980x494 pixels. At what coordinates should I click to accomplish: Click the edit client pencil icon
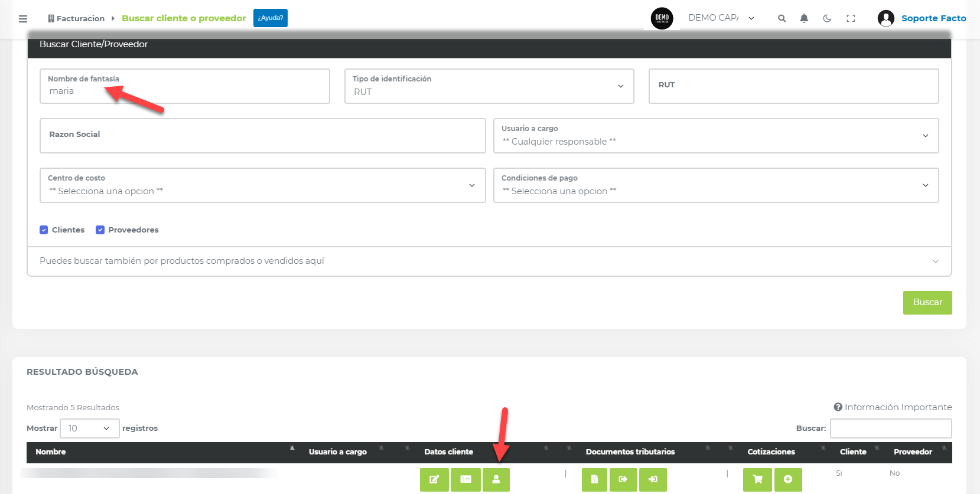pyautogui.click(x=434, y=479)
